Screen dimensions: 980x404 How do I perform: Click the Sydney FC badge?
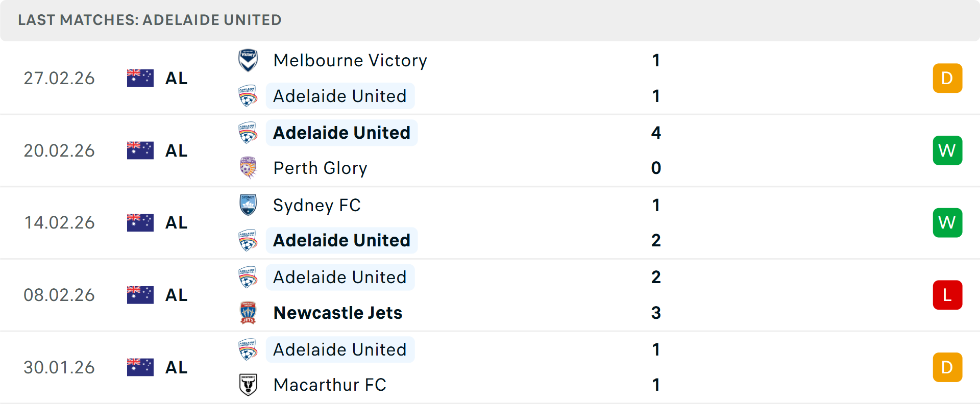click(x=249, y=205)
